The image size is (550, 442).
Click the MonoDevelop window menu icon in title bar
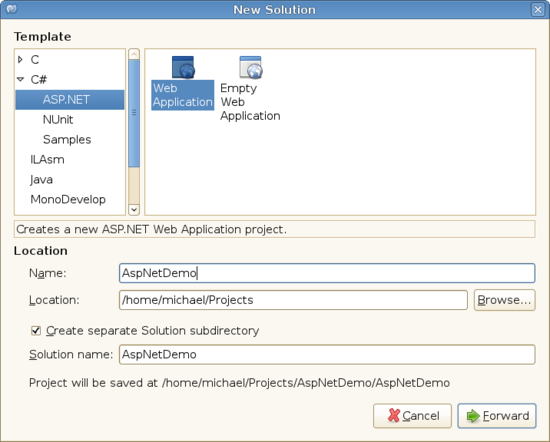11,9
